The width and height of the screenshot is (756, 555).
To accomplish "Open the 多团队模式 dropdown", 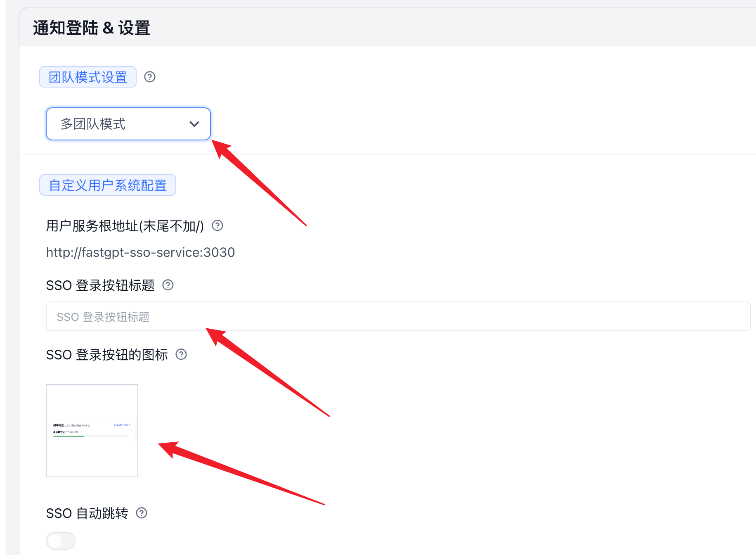I will click(x=128, y=124).
